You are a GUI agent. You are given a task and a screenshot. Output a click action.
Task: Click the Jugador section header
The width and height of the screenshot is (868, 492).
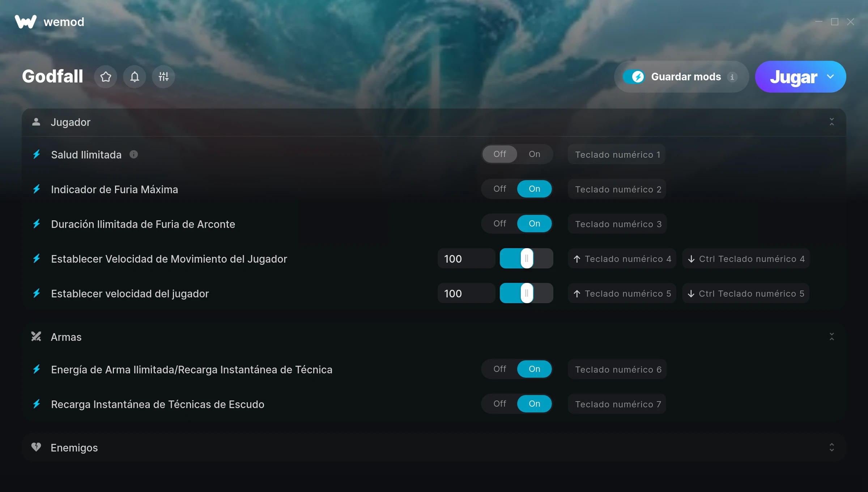pyautogui.click(x=434, y=122)
